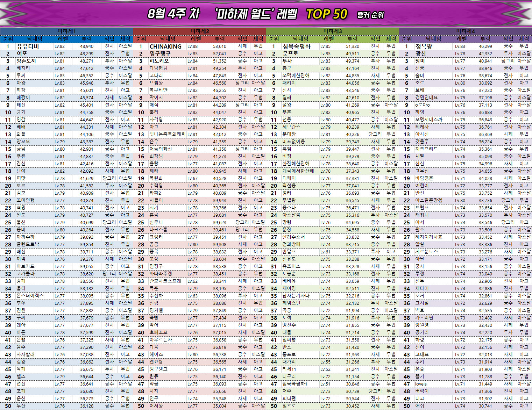Click the nickname loveis in 미하제4
The height and width of the screenshot is (410, 532).
point(421,384)
